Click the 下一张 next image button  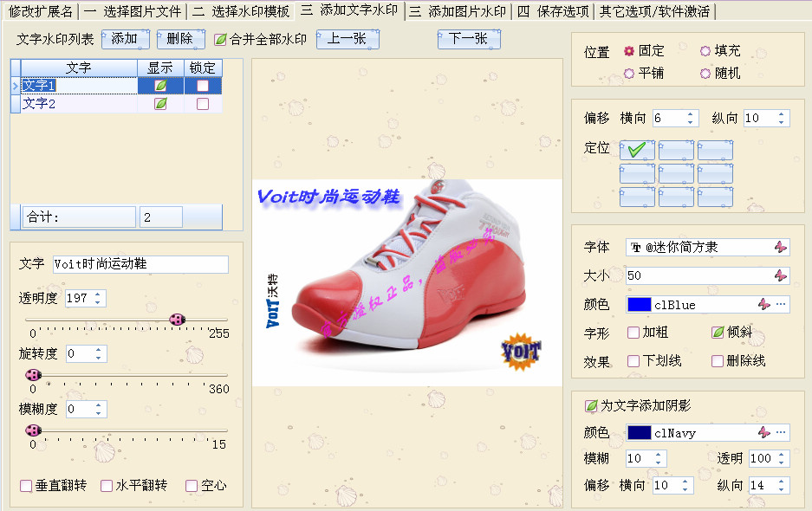pos(469,39)
